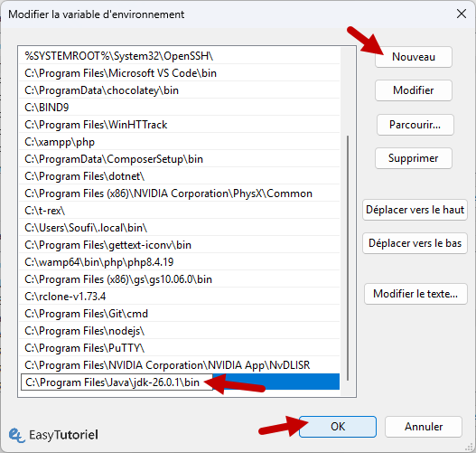The height and width of the screenshot is (453, 476).
Task: Select C:\Program Files\nodejs\ entry
Action: [180, 331]
